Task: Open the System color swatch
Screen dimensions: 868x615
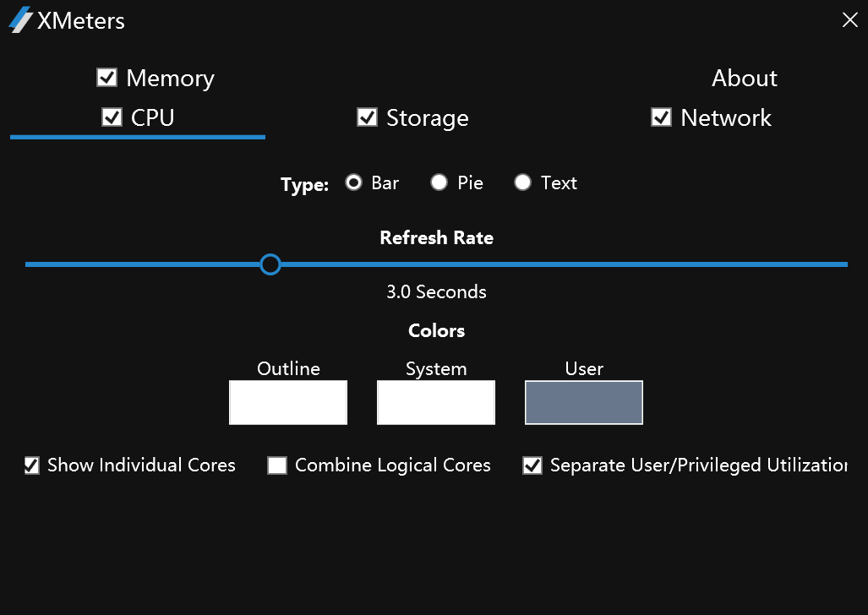Action: (436, 403)
